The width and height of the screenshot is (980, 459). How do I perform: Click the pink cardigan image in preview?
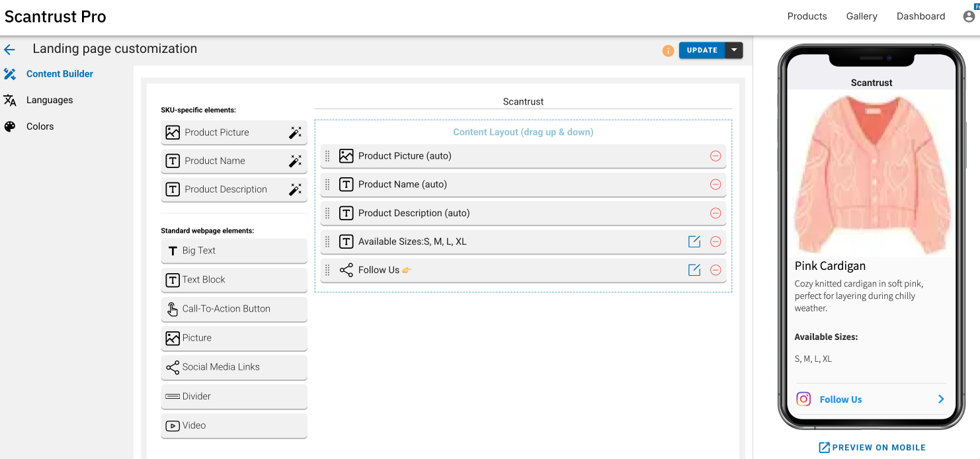[x=872, y=173]
